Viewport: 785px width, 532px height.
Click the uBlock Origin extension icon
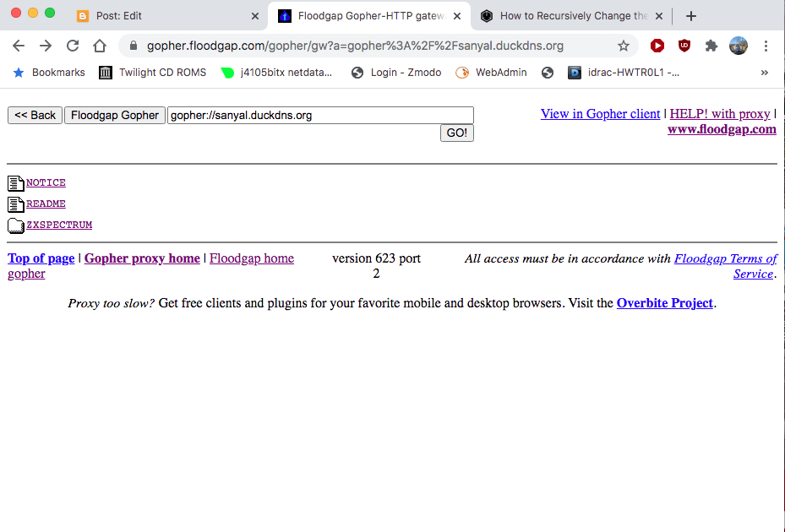(684, 46)
